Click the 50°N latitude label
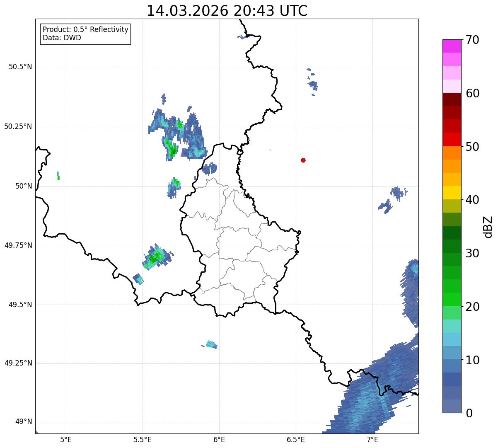The height and width of the screenshot is (448, 498). click(x=24, y=186)
